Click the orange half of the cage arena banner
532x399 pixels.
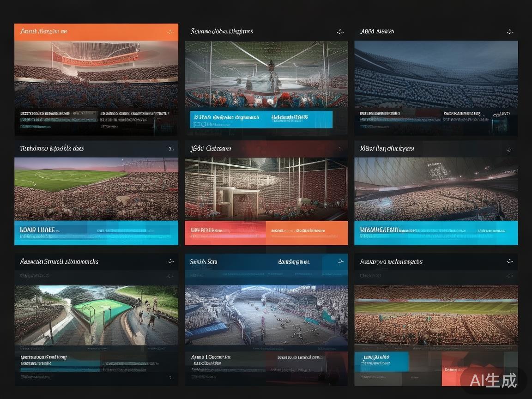click(x=307, y=233)
